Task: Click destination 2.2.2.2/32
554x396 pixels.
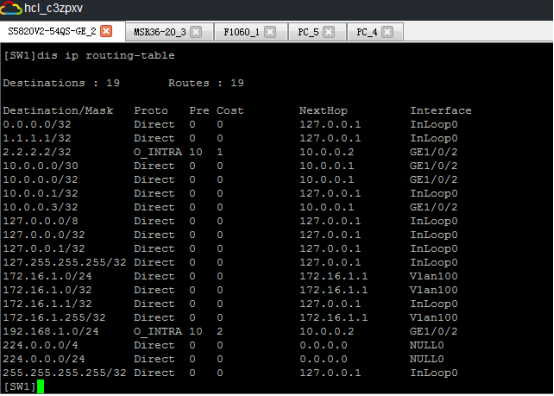Action: pyautogui.click(x=37, y=152)
